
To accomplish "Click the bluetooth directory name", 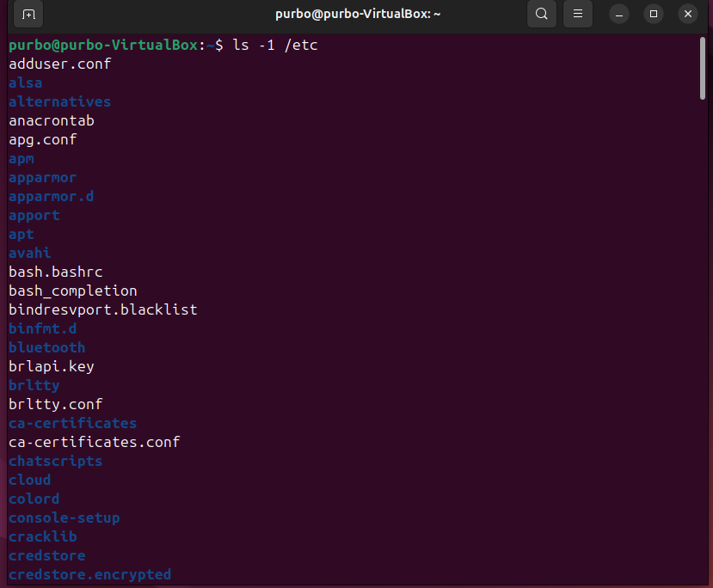I will pos(46,347).
